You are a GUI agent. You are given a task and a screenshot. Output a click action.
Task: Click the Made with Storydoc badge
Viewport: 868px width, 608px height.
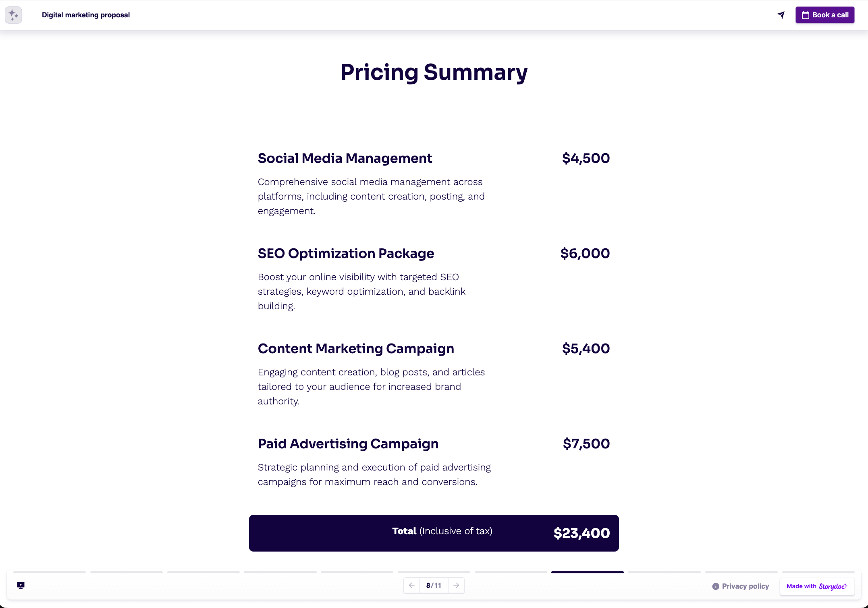[x=817, y=586]
